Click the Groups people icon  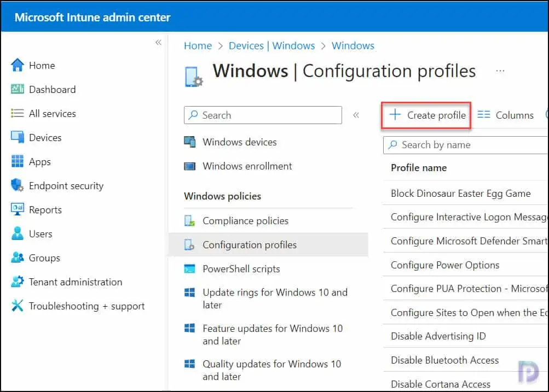pyautogui.click(x=17, y=258)
